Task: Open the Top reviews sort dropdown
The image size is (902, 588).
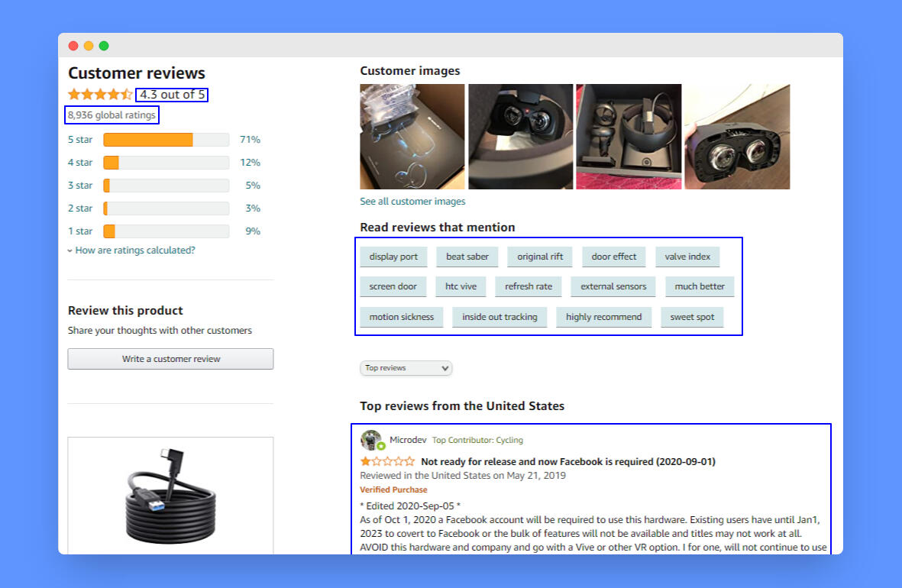Action: tap(406, 368)
